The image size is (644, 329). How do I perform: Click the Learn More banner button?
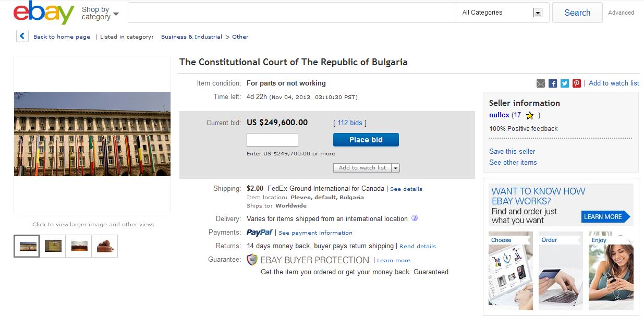pyautogui.click(x=604, y=217)
